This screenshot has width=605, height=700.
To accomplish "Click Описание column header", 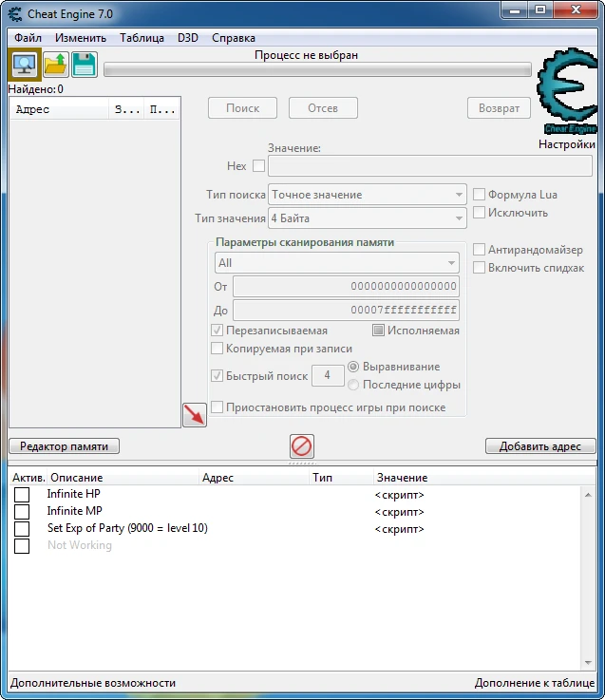I will (123, 478).
